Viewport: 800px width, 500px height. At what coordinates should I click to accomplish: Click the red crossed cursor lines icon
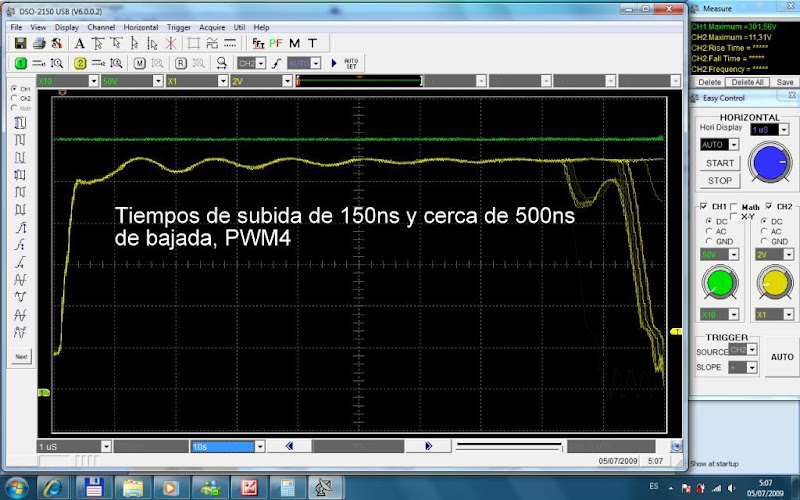pyautogui.click(x=171, y=43)
